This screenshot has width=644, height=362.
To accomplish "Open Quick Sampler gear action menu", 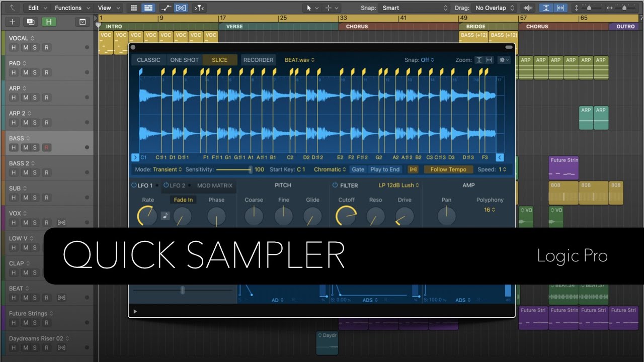I will pos(504,60).
